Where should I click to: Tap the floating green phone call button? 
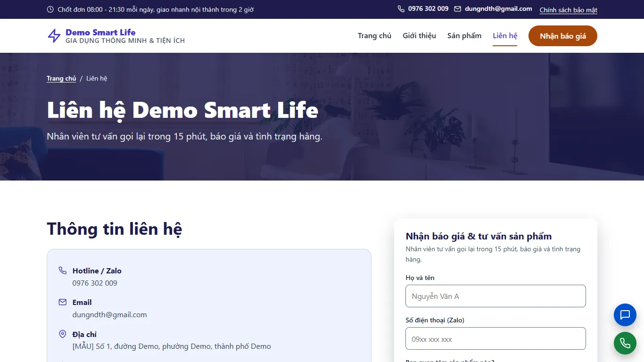625,343
